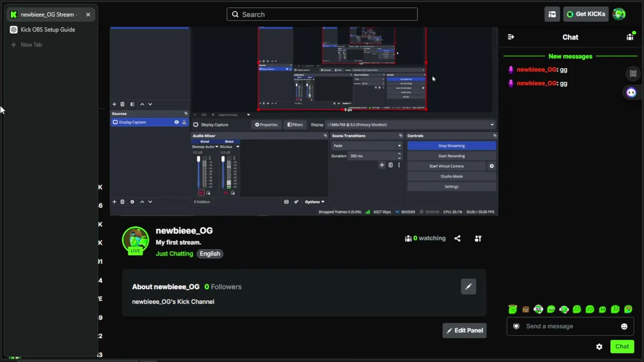The height and width of the screenshot is (362, 644).
Task: Open the share icon beside watching count
Action: point(457,238)
